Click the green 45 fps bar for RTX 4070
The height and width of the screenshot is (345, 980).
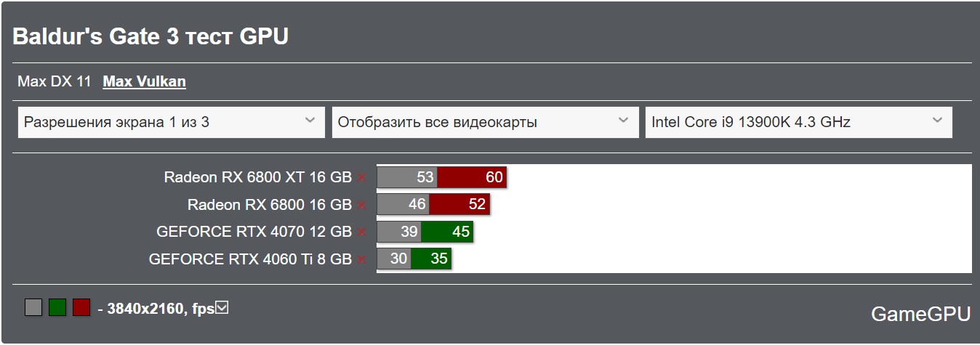(x=447, y=232)
